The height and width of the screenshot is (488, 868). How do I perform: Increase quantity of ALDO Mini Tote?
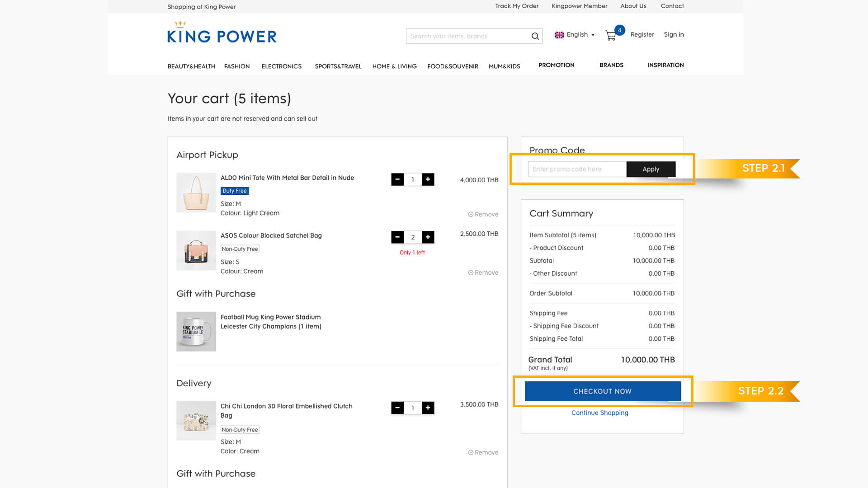click(428, 179)
